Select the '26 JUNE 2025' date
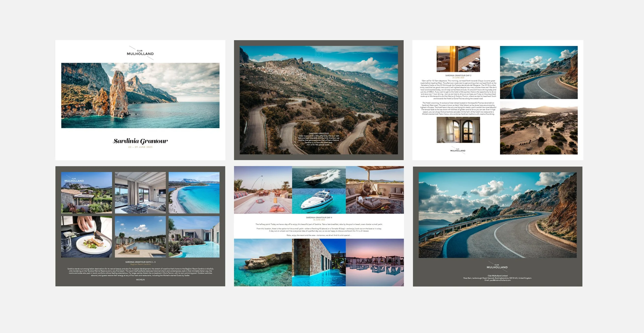Image resolution: width=644 pixels, height=333 pixels. (x=319, y=220)
